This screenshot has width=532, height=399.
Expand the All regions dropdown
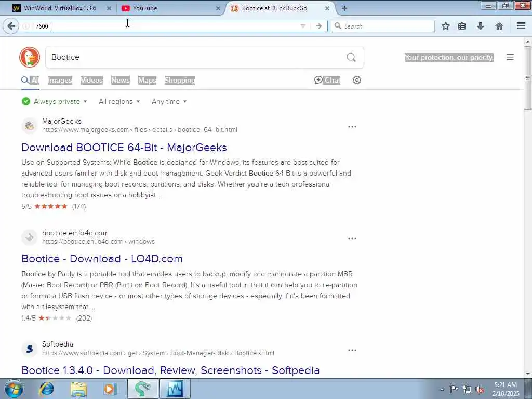tap(119, 101)
